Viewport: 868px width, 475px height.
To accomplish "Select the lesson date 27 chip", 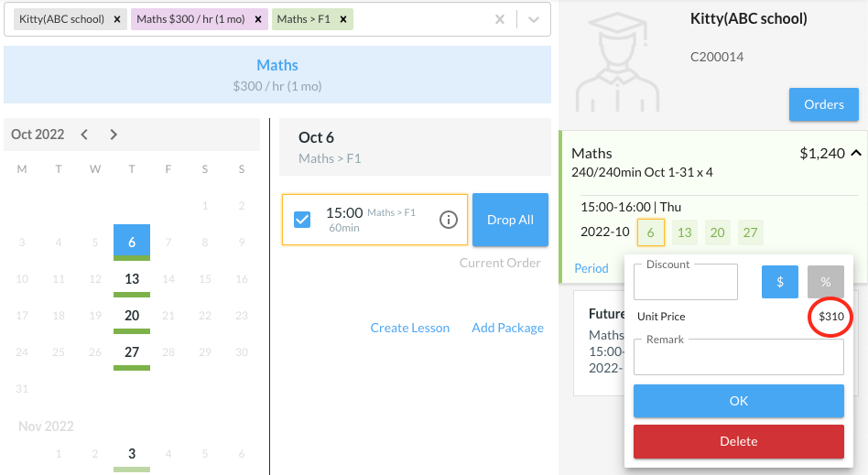I will 750,232.
